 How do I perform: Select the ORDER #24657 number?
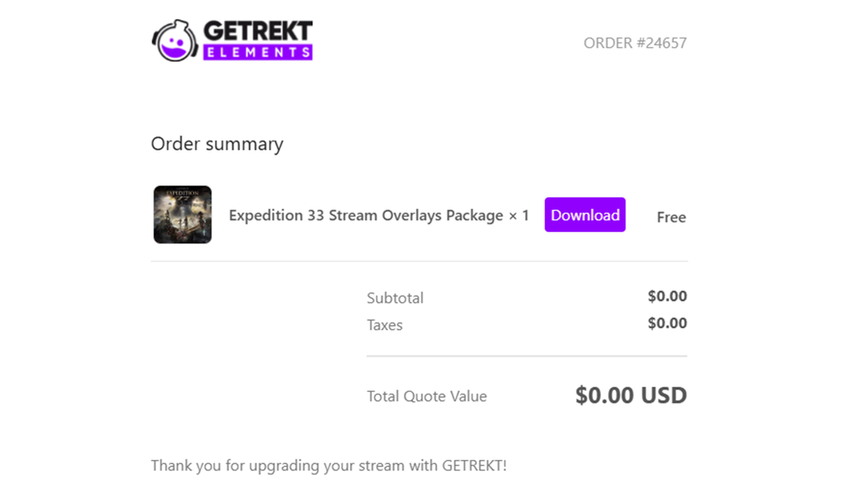point(634,43)
